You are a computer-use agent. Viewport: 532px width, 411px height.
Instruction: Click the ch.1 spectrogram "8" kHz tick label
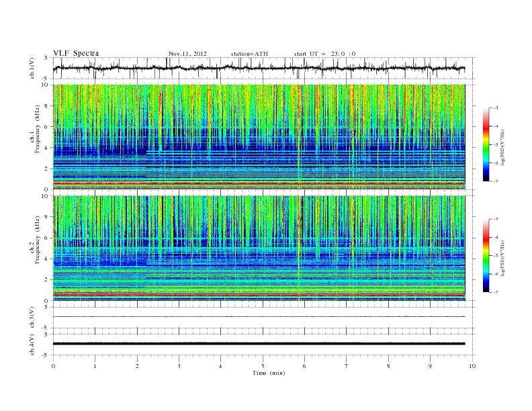46,106
